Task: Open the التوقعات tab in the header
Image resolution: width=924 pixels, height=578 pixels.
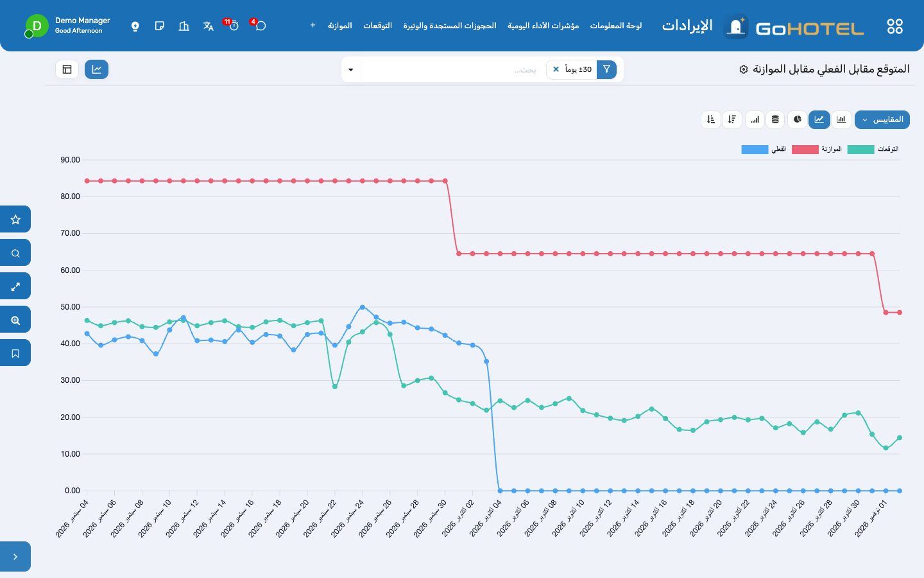Action: coord(378,26)
